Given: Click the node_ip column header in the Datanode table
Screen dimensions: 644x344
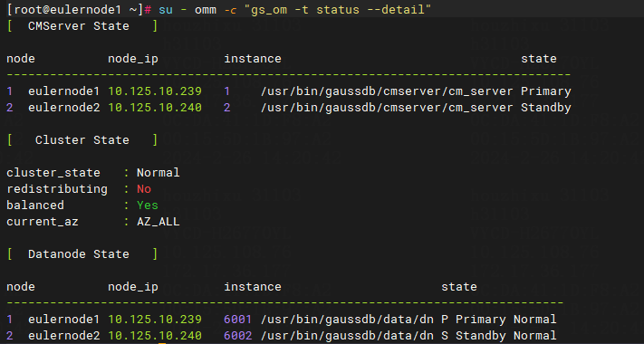Looking at the screenshot, I should coord(133,287).
